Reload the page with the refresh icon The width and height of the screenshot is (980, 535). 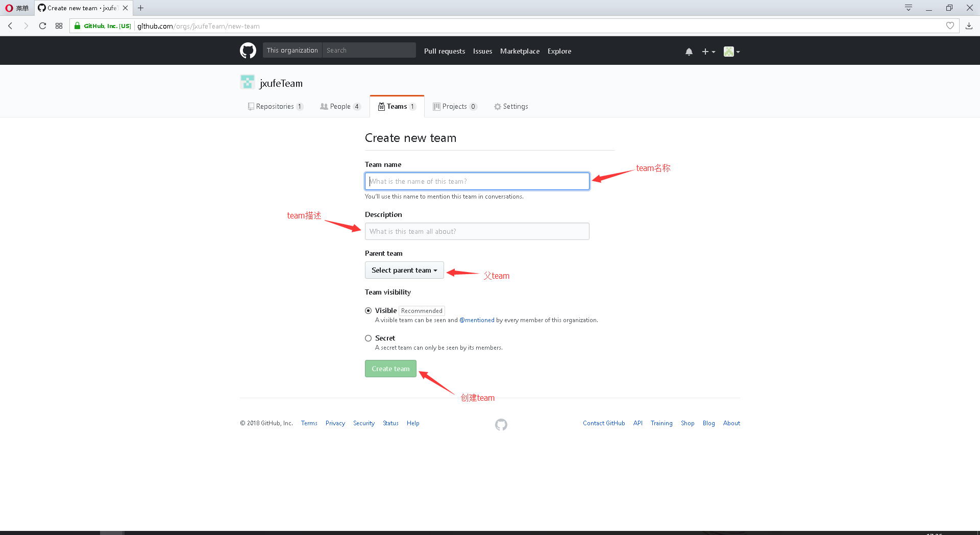click(x=42, y=26)
